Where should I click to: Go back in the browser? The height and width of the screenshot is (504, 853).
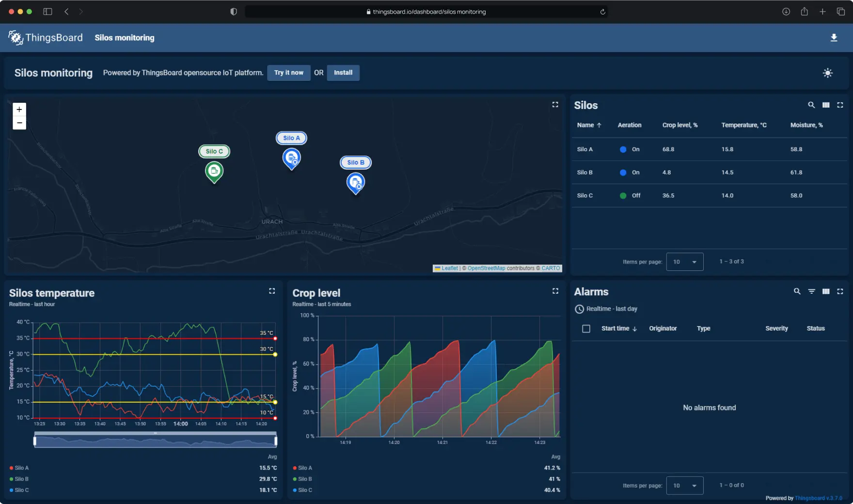(66, 12)
